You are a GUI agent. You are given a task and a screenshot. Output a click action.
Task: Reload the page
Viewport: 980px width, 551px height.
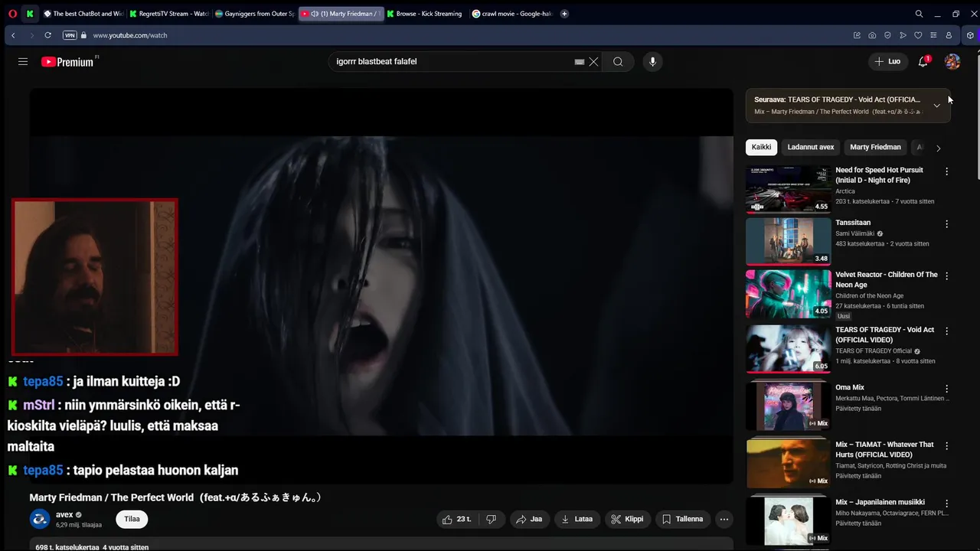point(47,35)
